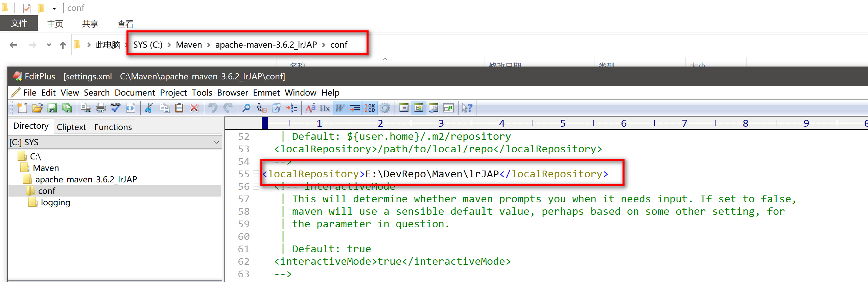Click the Find in Files icon
The image size is (868, 282).
(x=277, y=108)
